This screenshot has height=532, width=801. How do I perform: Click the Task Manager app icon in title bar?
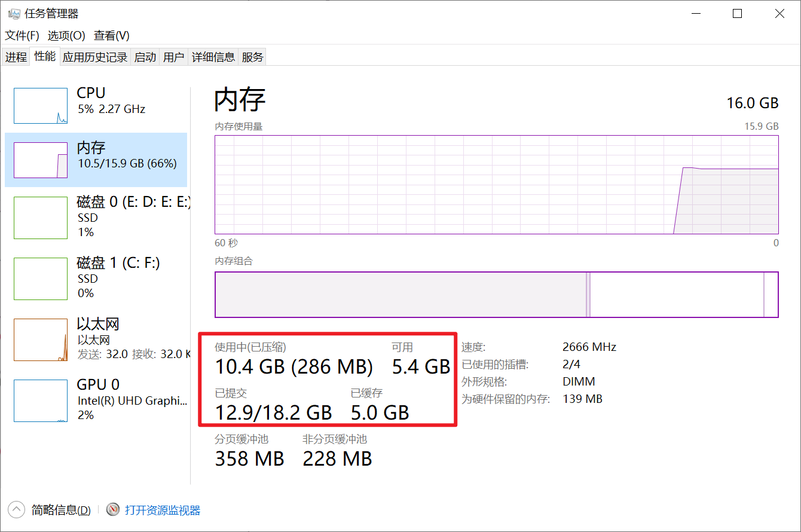pos(14,14)
